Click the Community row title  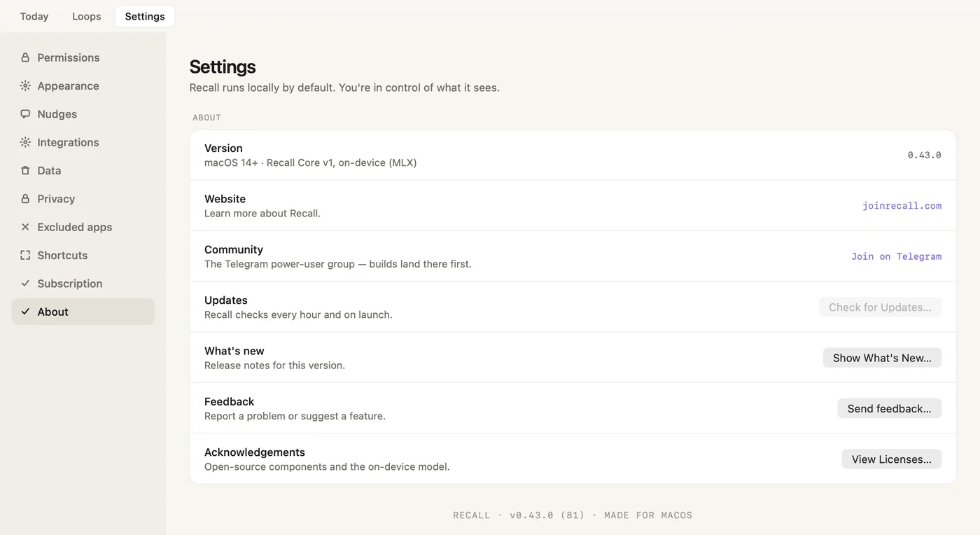[234, 249]
